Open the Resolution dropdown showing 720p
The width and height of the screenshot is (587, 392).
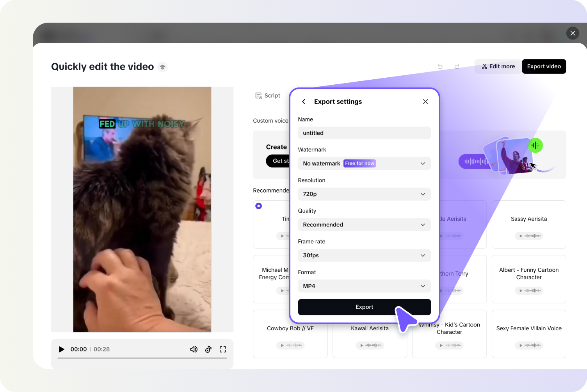pyautogui.click(x=364, y=194)
